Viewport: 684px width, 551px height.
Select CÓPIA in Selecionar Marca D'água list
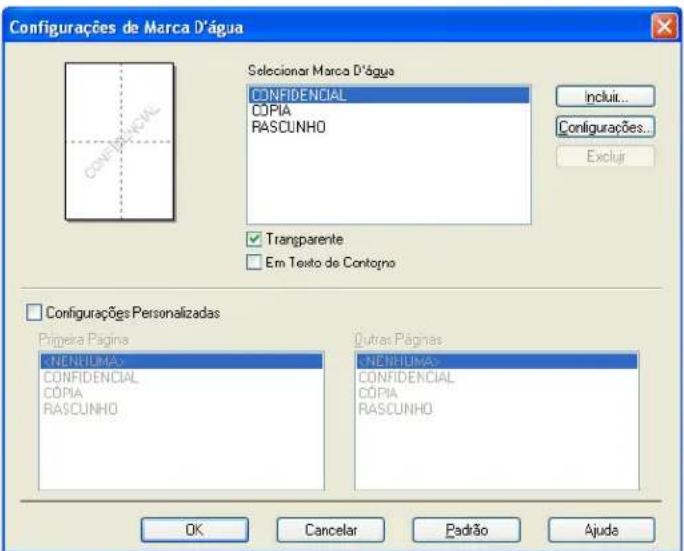pyautogui.click(x=389, y=111)
